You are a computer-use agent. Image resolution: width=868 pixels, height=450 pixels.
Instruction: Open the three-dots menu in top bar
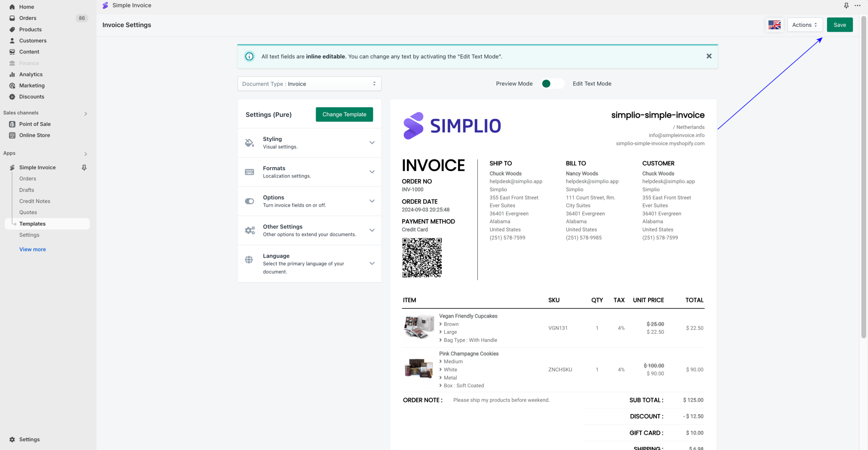pyautogui.click(x=857, y=5)
